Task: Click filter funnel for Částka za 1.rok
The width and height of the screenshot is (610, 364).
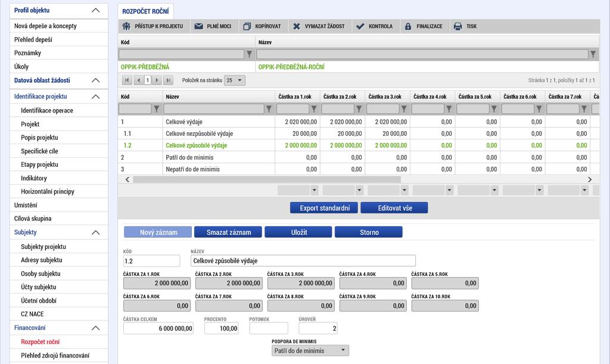Action: [x=314, y=109]
